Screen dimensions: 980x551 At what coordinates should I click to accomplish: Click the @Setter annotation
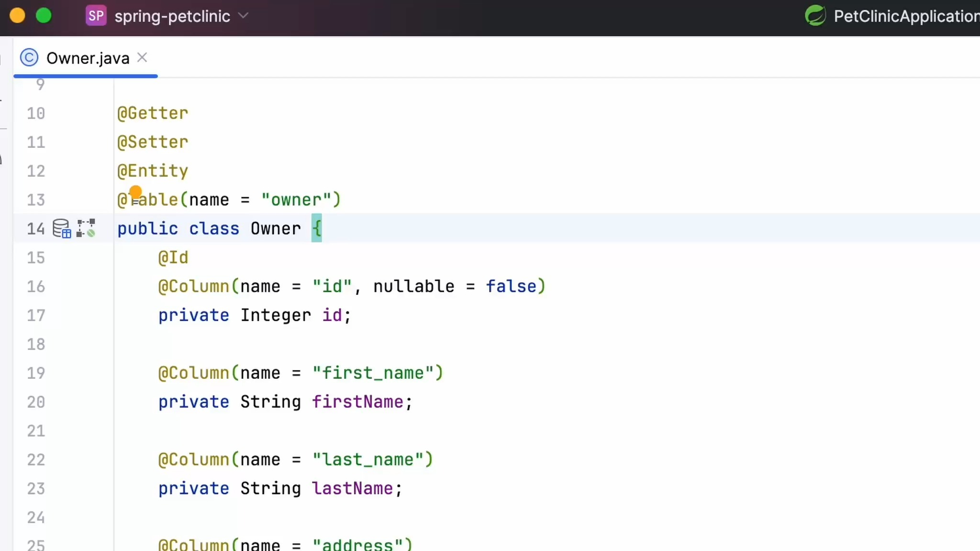tap(153, 142)
